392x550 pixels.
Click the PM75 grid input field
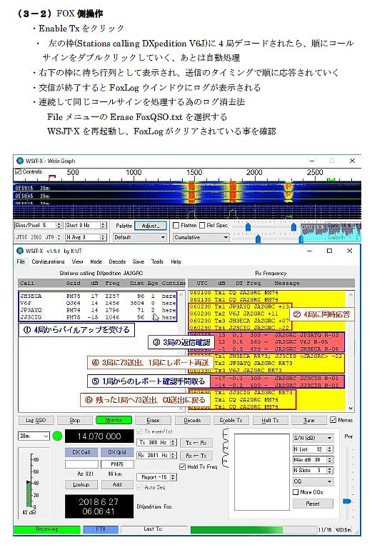click(117, 464)
